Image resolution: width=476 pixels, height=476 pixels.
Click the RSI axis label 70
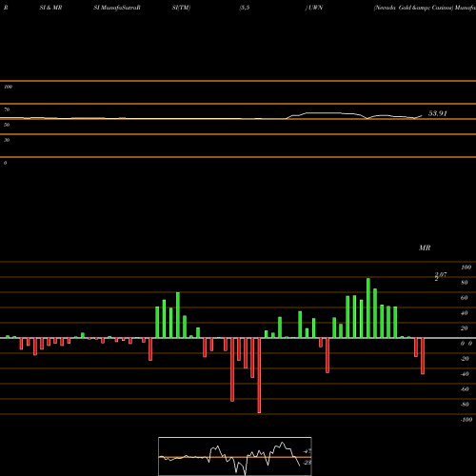(7, 109)
